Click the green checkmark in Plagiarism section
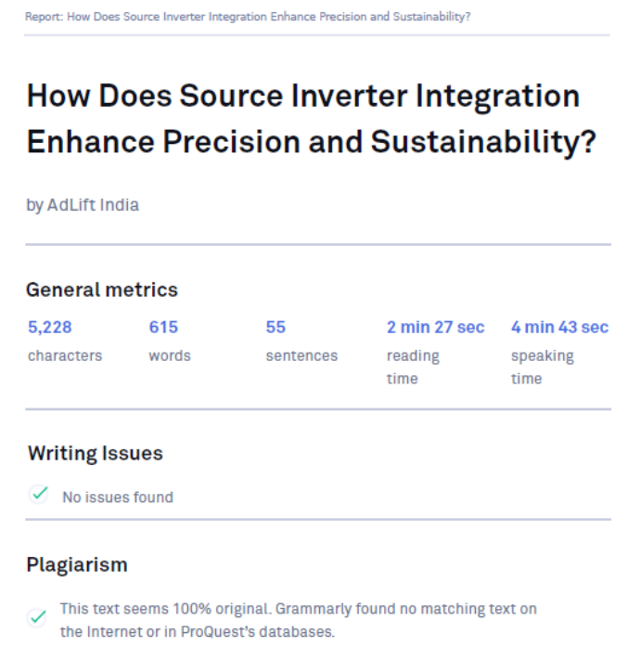 [37, 617]
